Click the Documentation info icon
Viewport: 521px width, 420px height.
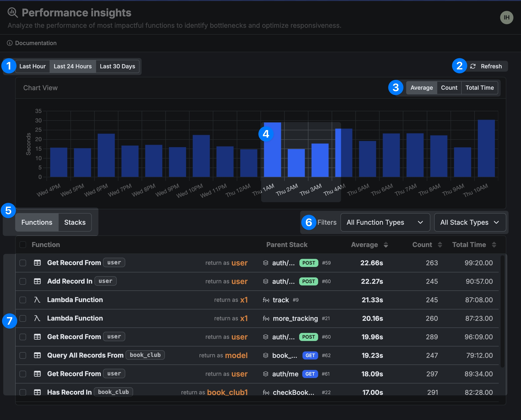pyautogui.click(x=10, y=43)
